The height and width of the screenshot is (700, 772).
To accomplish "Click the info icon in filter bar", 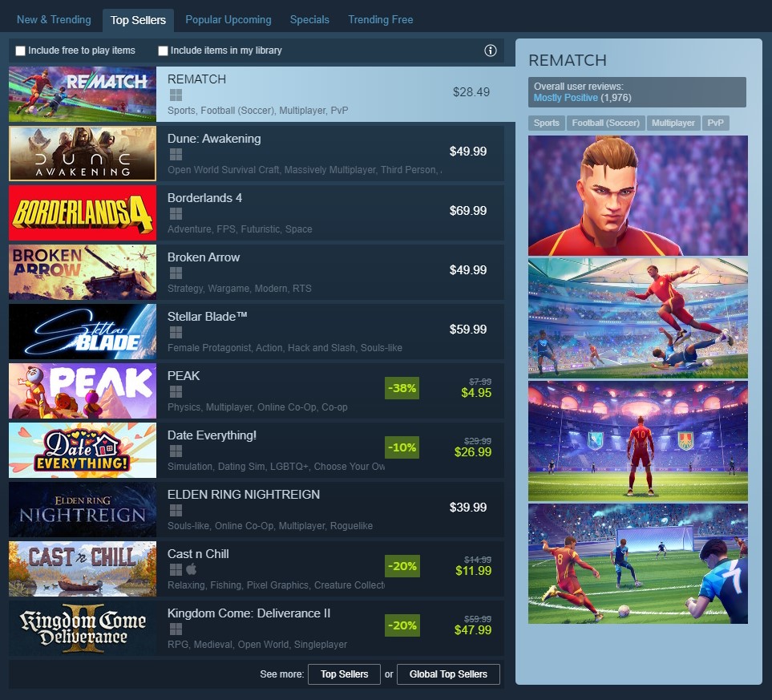I will point(490,51).
